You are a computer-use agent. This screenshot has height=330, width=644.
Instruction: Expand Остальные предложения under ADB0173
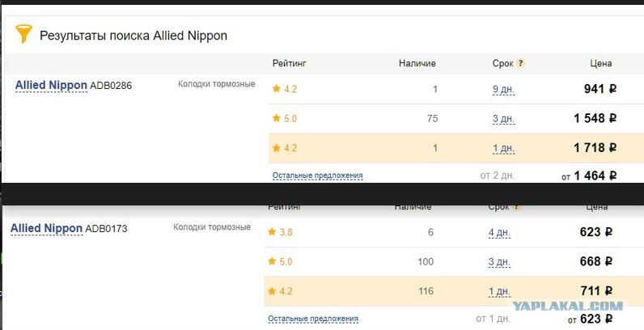coord(313,319)
